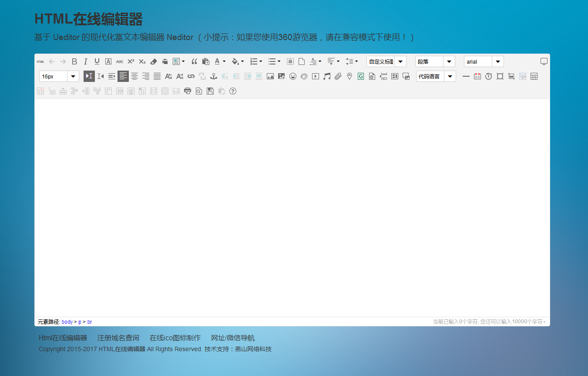This screenshot has width=588, height=376.
Task: Insert music
Action: point(327,76)
